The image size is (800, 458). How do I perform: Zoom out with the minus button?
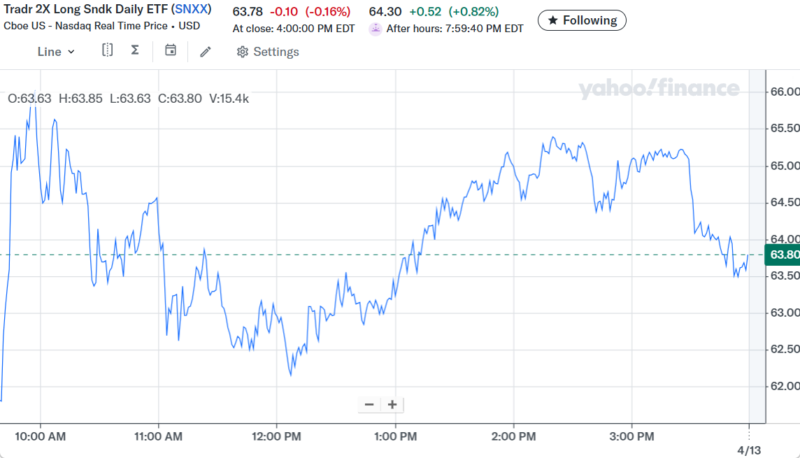point(369,404)
